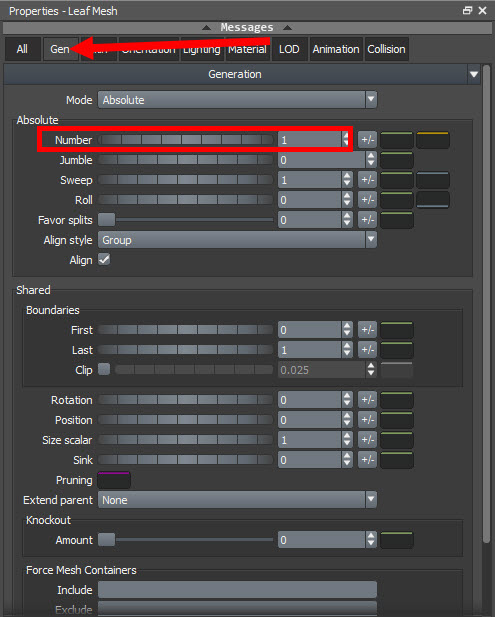Open the Sweep green profile curve
495x617 pixels.
point(397,180)
